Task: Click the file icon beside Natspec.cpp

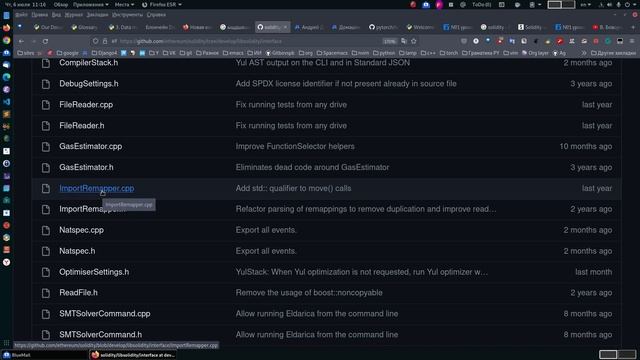Action: [46, 230]
